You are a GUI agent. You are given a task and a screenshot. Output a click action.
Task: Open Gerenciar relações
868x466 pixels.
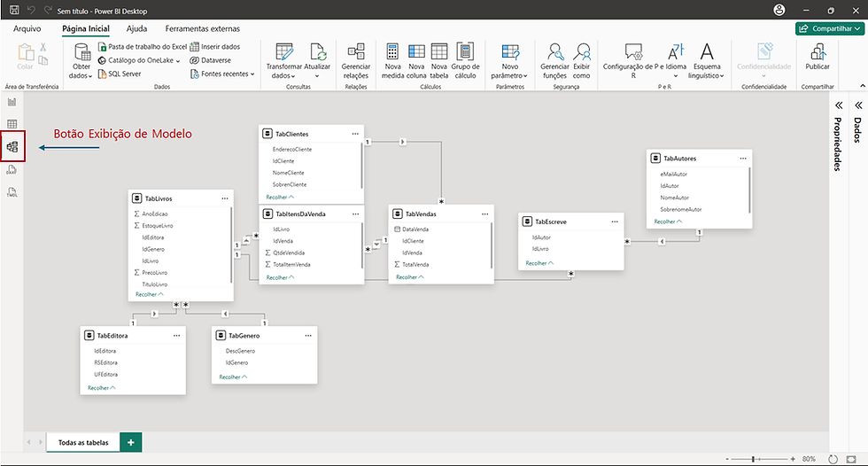coord(356,61)
